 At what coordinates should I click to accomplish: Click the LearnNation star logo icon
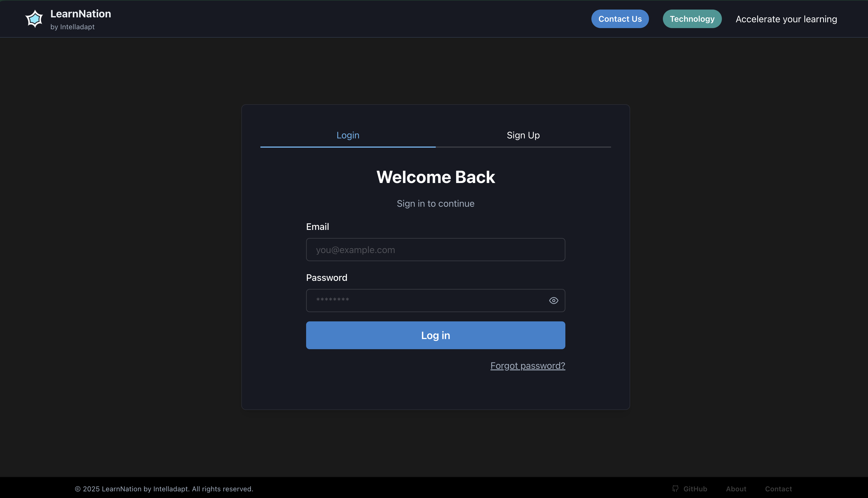34,19
